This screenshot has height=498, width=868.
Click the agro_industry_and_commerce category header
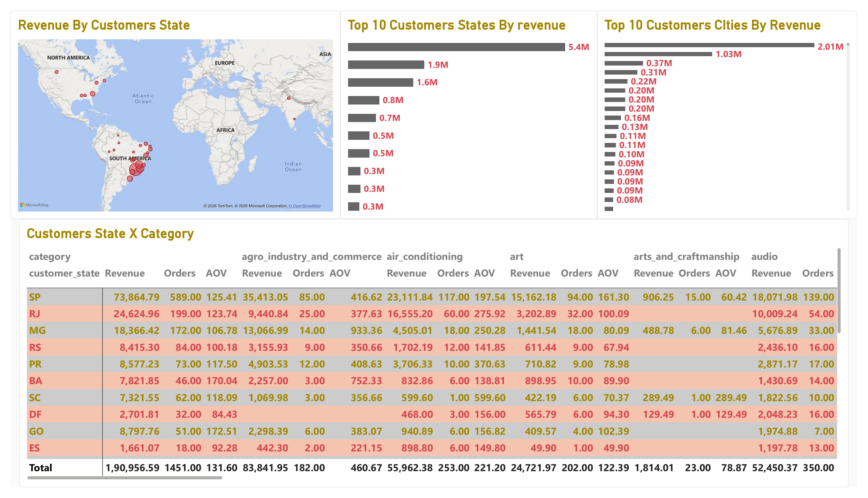(311, 256)
